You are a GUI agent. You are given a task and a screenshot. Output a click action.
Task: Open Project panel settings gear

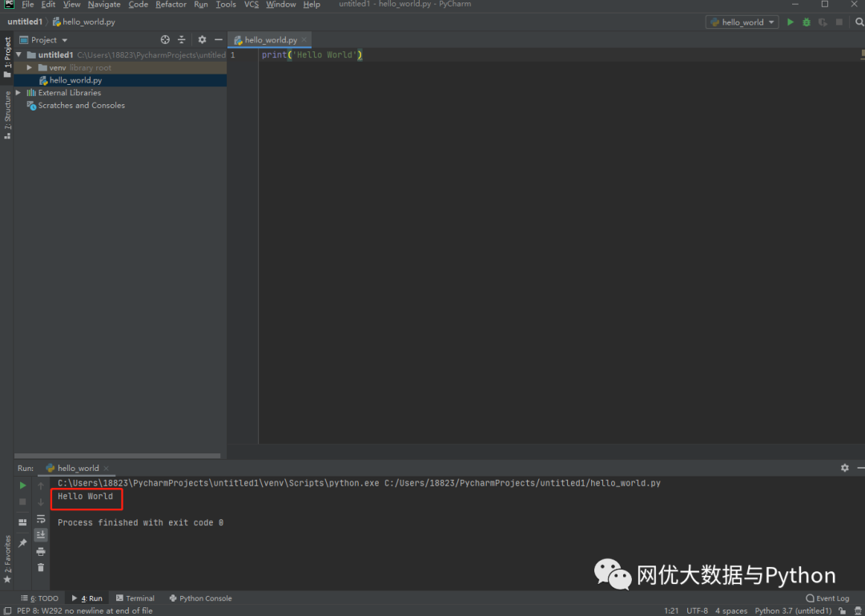[x=202, y=40]
